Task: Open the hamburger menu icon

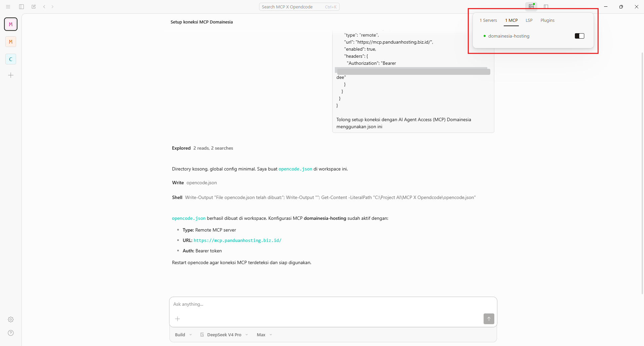Action: pos(8,7)
